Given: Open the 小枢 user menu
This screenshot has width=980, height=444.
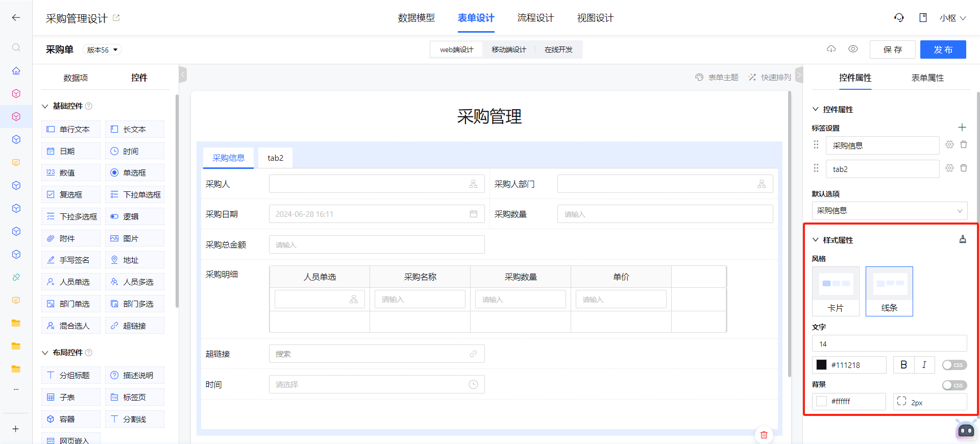Looking at the screenshot, I should click(952, 18).
